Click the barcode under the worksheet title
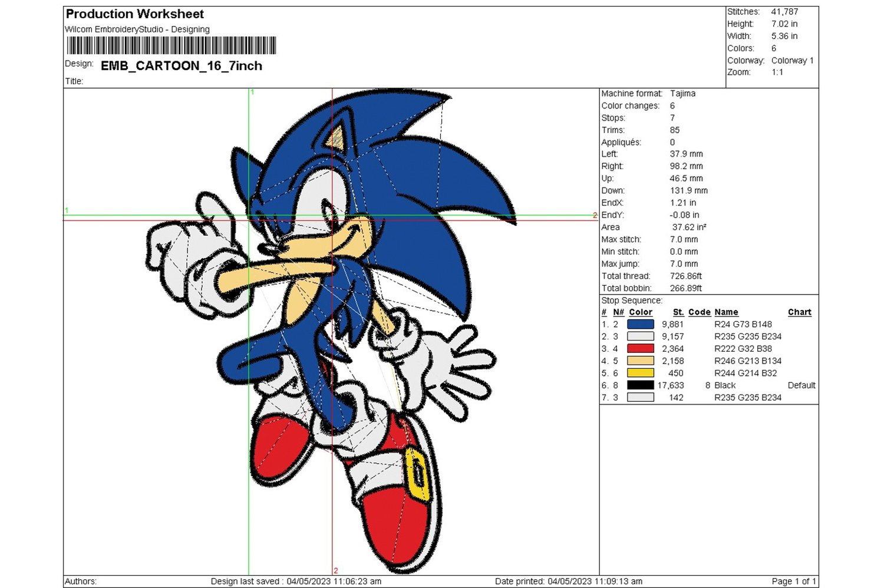The image size is (884, 588). tap(171, 46)
